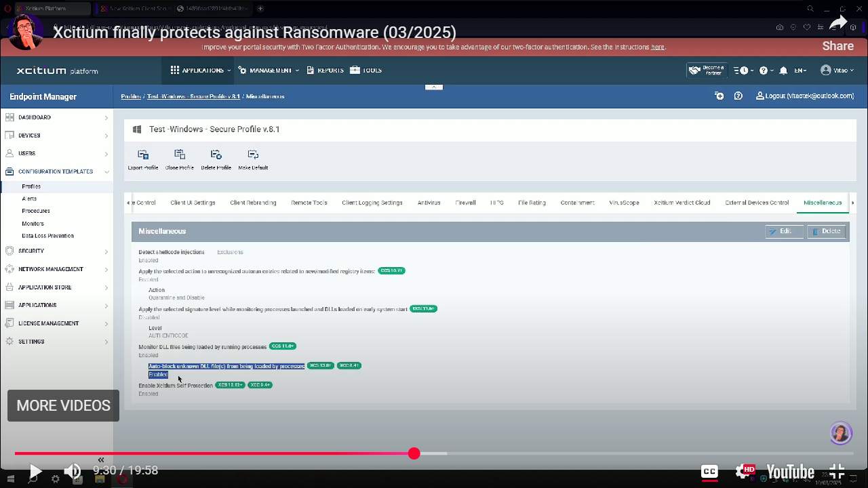
Task: Select the File Rating tab
Action: click(x=532, y=203)
